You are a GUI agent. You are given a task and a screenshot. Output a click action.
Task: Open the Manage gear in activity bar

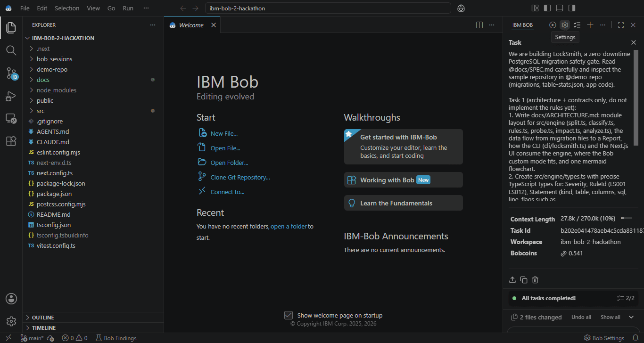pos(11,321)
